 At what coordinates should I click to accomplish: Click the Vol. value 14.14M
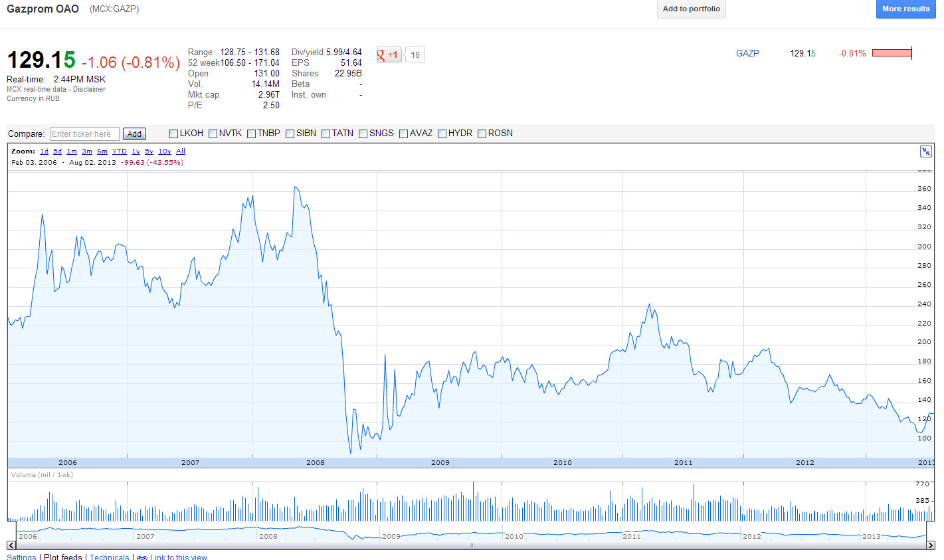coord(266,84)
